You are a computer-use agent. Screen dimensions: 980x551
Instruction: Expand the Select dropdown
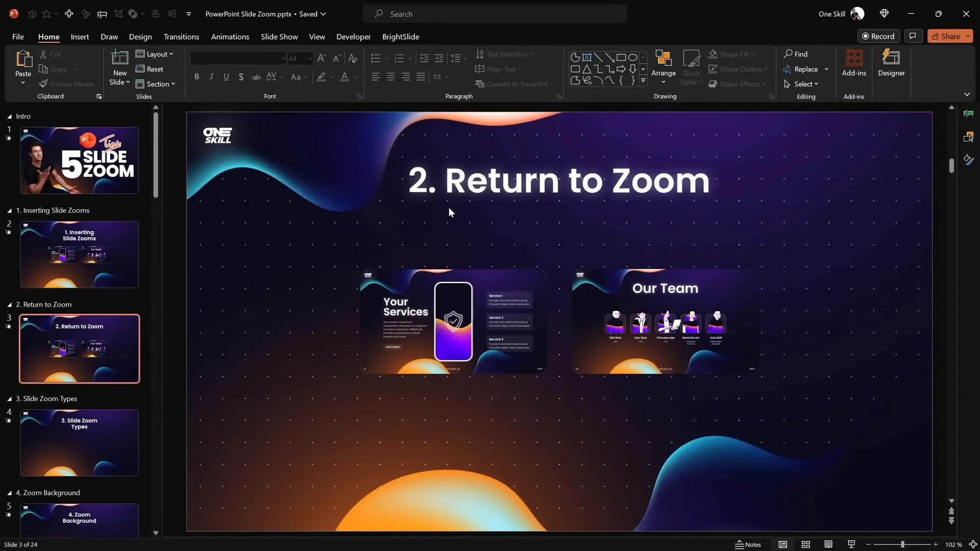(801, 84)
